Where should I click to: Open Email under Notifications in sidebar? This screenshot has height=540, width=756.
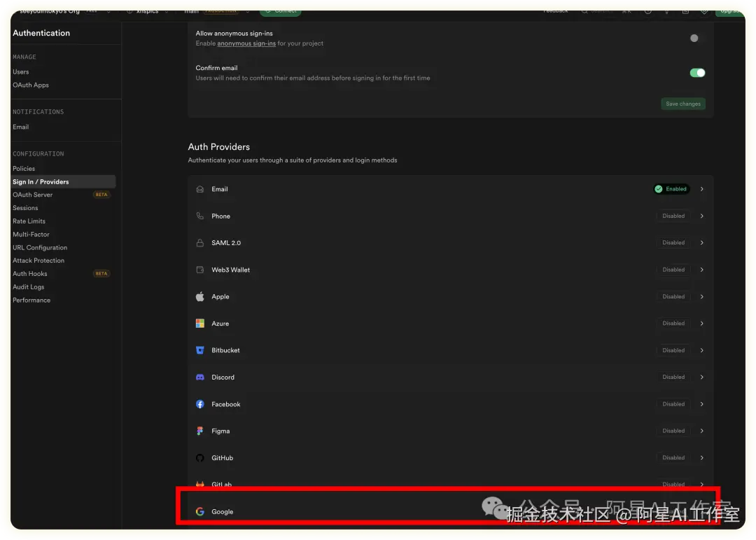coord(21,127)
